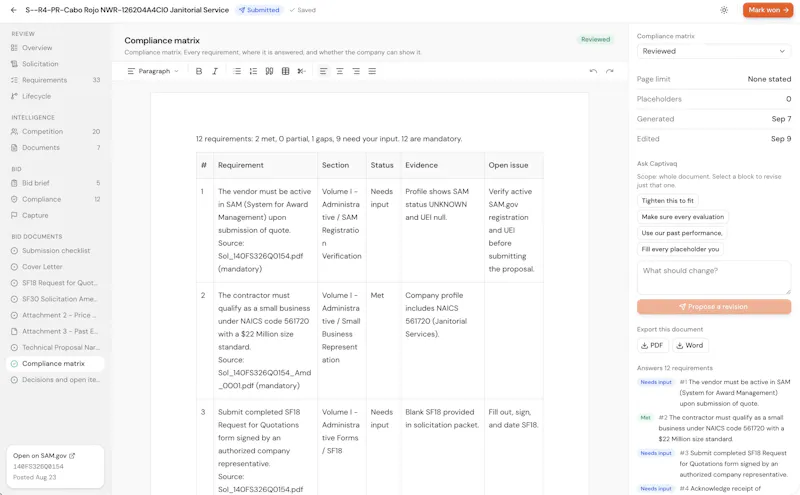Align text right

pyautogui.click(x=356, y=71)
